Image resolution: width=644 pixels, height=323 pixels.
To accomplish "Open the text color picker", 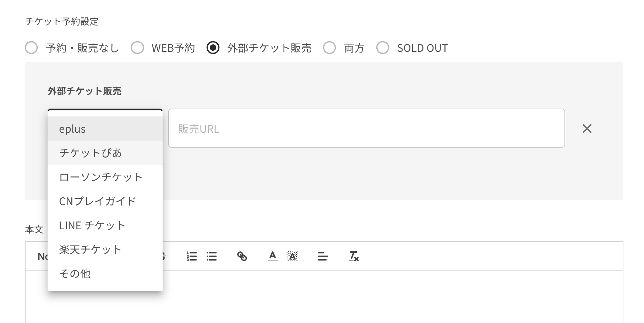I will (x=273, y=256).
